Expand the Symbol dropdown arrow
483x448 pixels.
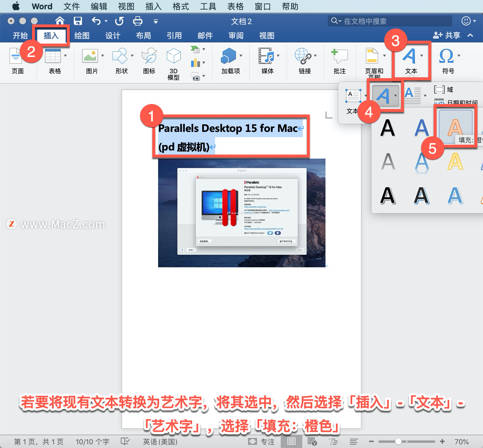(459, 55)
